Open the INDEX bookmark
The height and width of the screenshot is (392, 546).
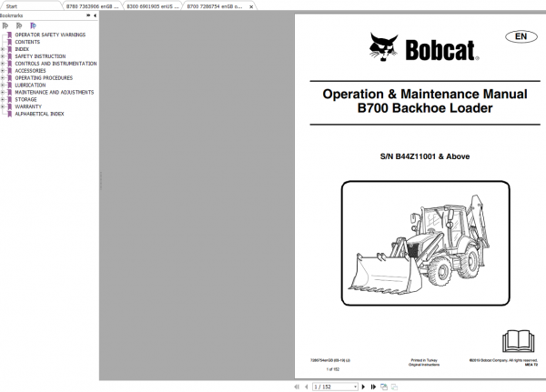(x=22, y=49)
